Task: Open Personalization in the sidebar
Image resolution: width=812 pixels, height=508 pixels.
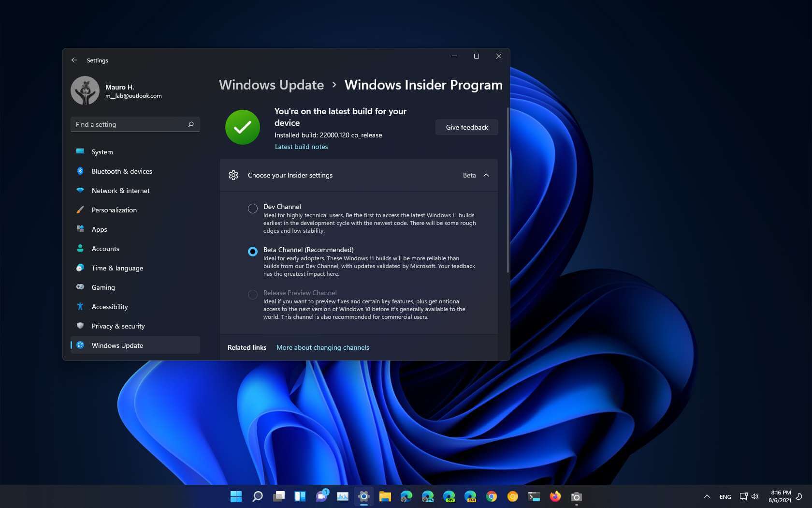Action: 114,210
